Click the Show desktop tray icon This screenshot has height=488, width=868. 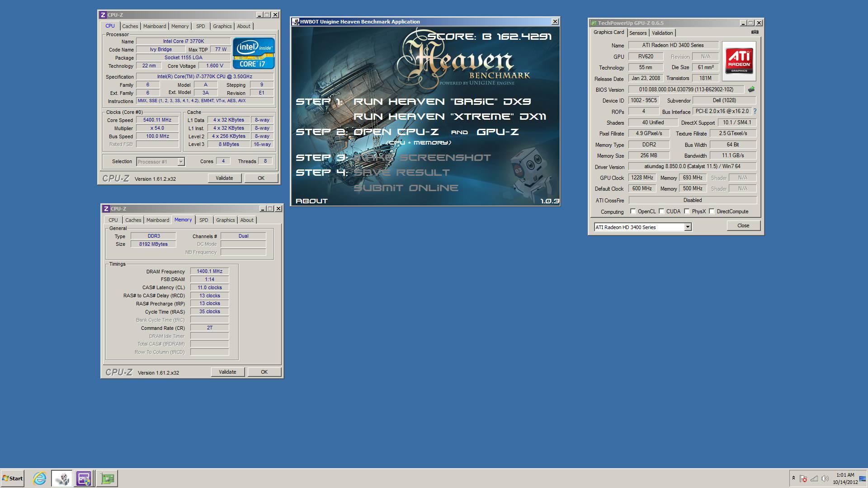click(863, 479)
